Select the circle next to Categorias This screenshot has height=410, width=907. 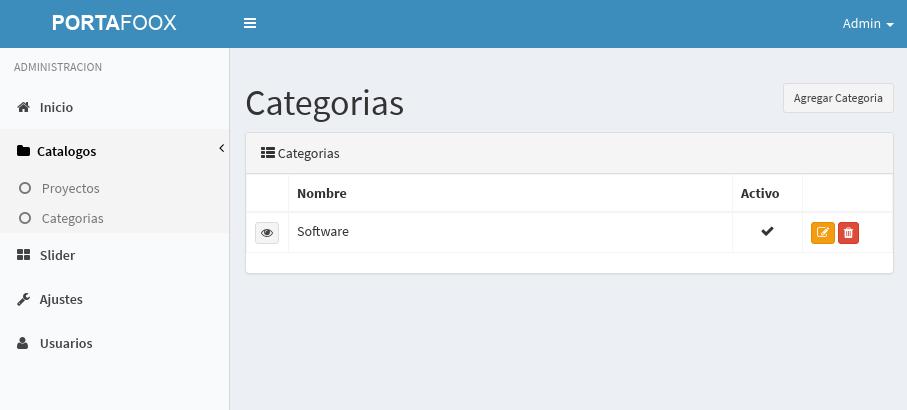coord(24,218)
